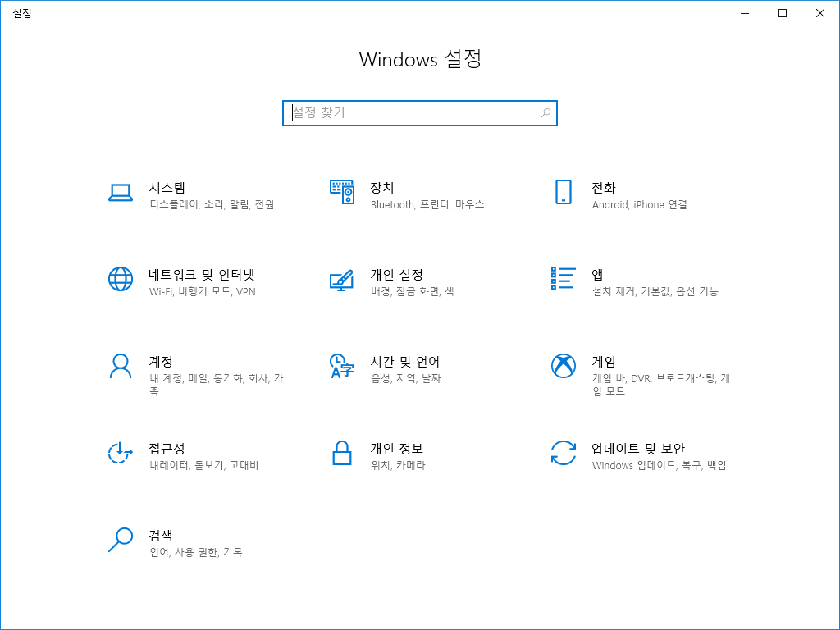Select the 계정 person icon

[121, 366]
